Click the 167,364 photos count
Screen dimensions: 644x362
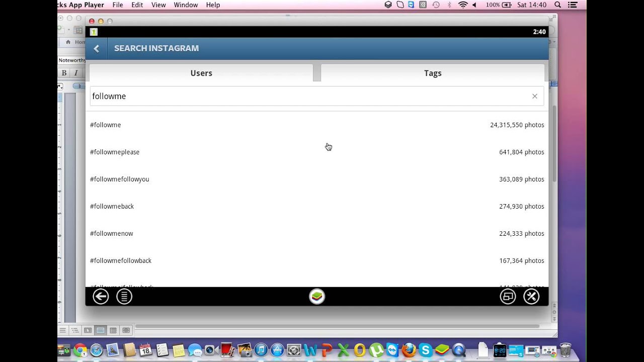pyautogui.click(x=522, y=260)
